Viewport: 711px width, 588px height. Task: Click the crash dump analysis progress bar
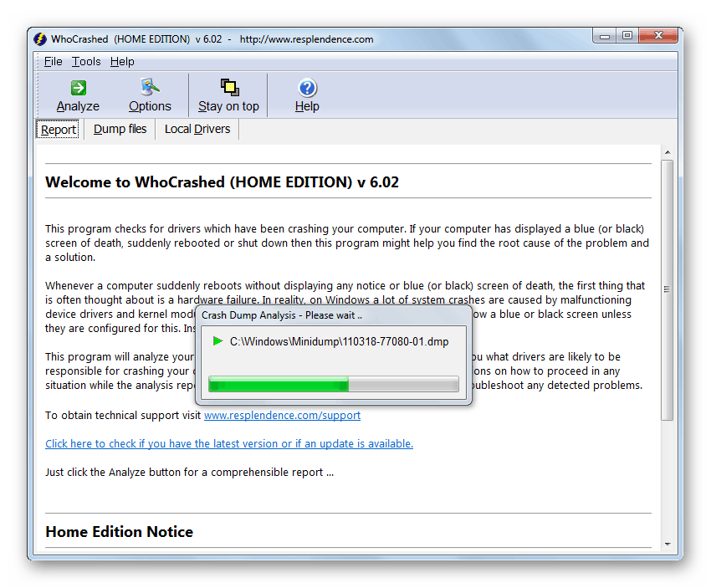[333, 384]
